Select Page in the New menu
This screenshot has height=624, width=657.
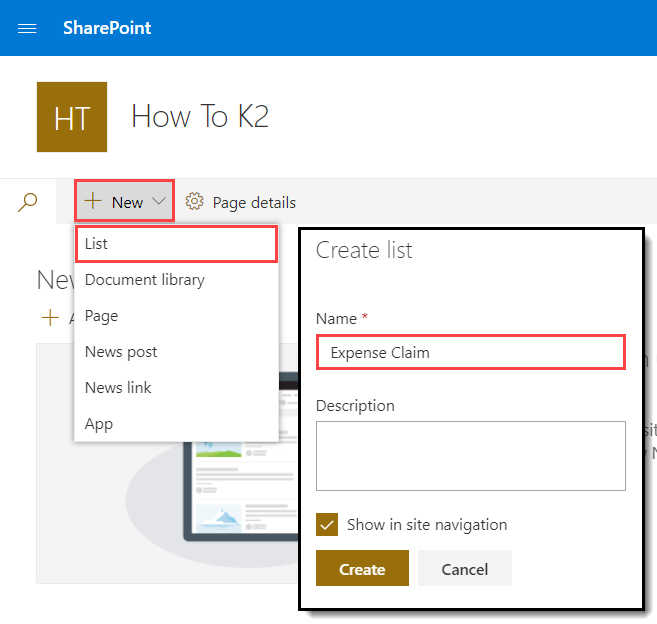(x=176, y=316)
